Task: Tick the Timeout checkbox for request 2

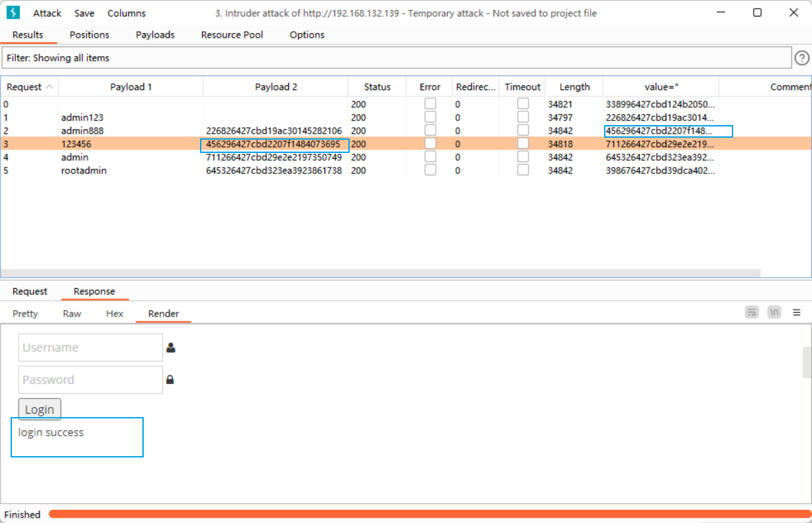Action: (x=523, y=130)
